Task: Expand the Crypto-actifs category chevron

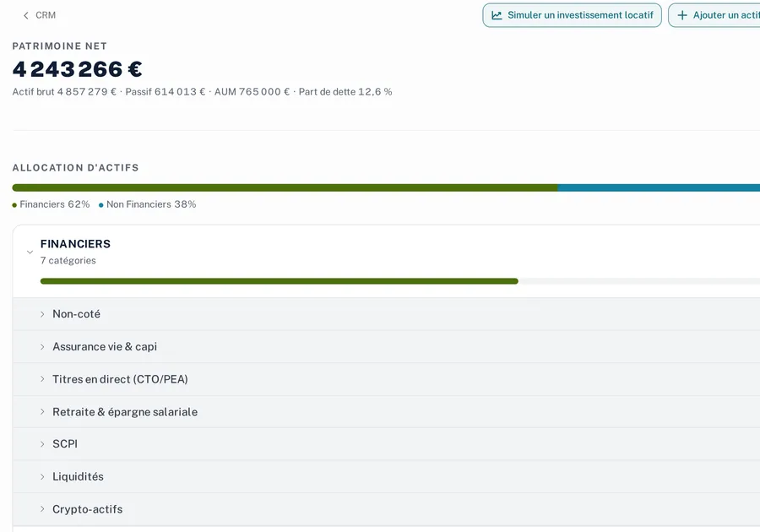Action: (x=42, y=508)
